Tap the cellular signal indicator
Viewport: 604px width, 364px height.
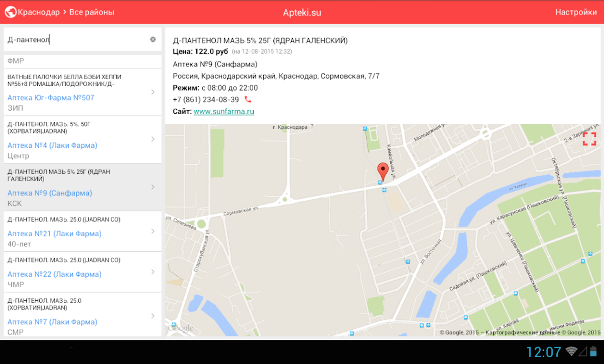click(584, 351)
